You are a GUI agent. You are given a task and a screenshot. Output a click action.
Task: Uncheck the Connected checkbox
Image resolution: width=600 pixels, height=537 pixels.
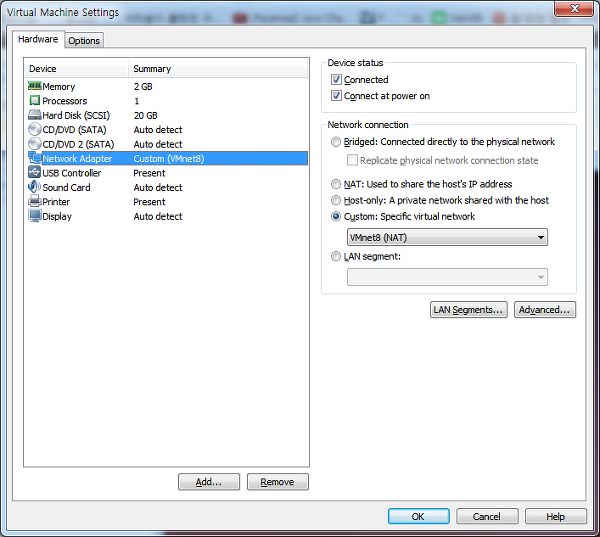pyautogui.click(x=336, y=79)
